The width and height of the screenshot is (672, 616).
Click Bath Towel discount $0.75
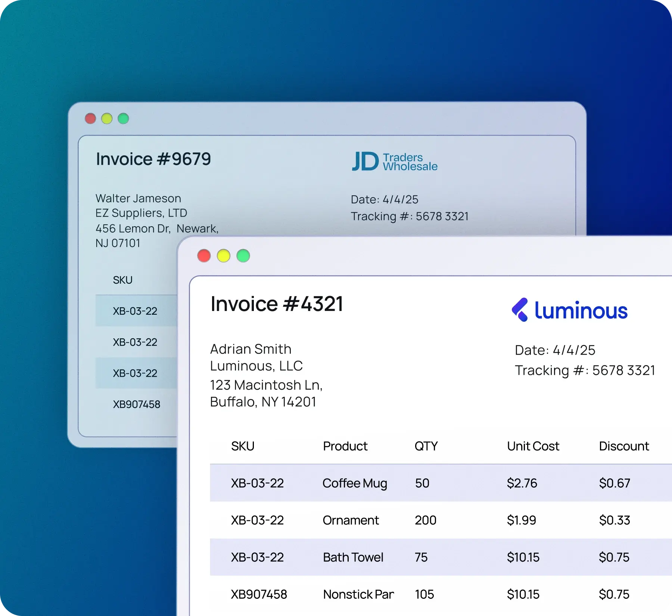click(x=614, y=557)
